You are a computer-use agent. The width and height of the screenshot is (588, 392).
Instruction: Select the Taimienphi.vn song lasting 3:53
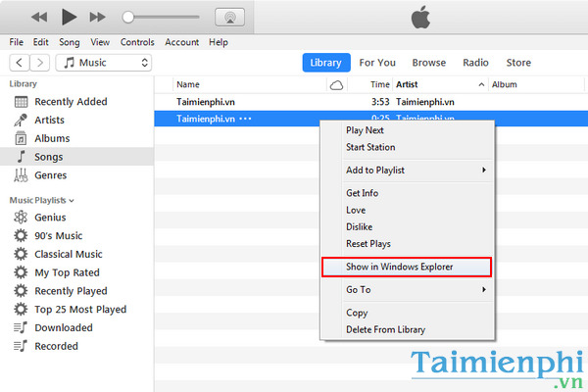click(370, 102)
